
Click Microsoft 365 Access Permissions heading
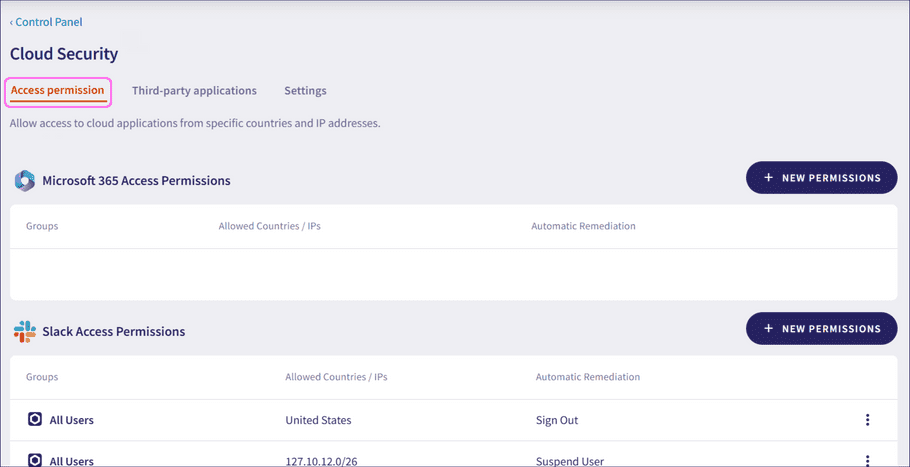[136, 180]
